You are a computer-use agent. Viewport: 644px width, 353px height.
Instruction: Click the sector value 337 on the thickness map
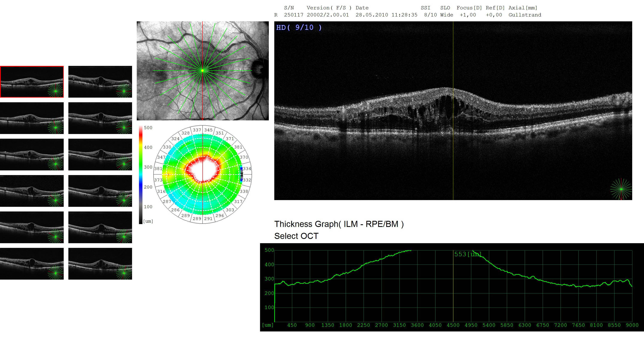tap(197, 130)
